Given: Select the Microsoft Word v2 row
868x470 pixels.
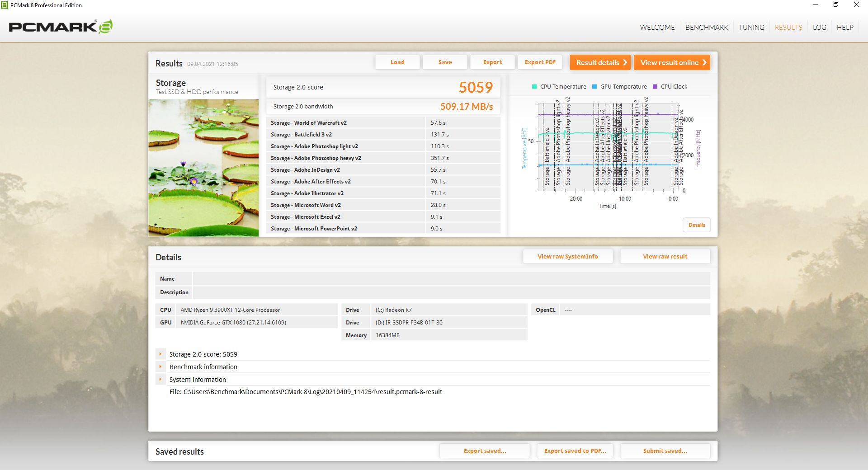Looking at the screenshot, I should pos(383,205).
